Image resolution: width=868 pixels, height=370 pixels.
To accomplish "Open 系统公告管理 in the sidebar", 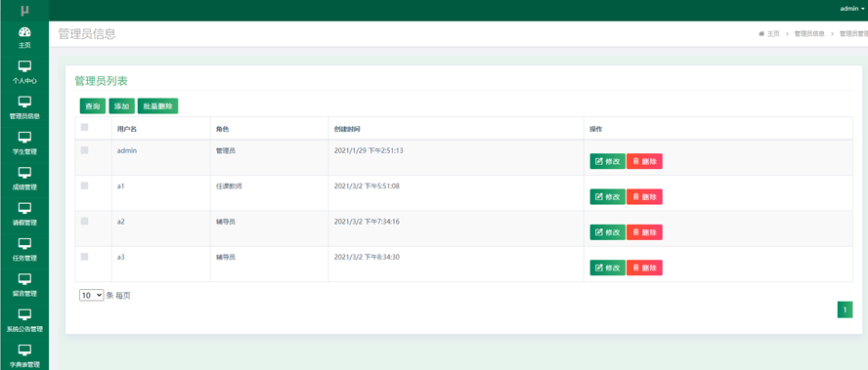I will [24, 321].
